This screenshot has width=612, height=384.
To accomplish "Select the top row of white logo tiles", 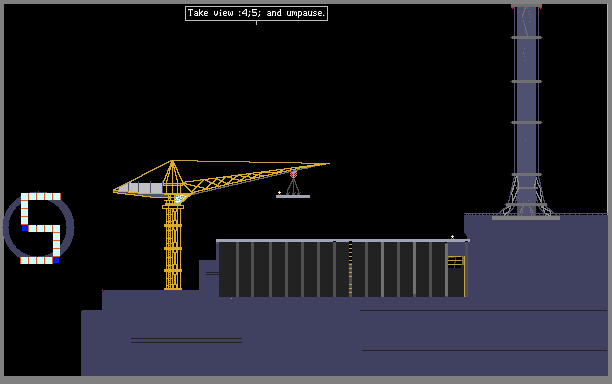I will click(41, 196).
